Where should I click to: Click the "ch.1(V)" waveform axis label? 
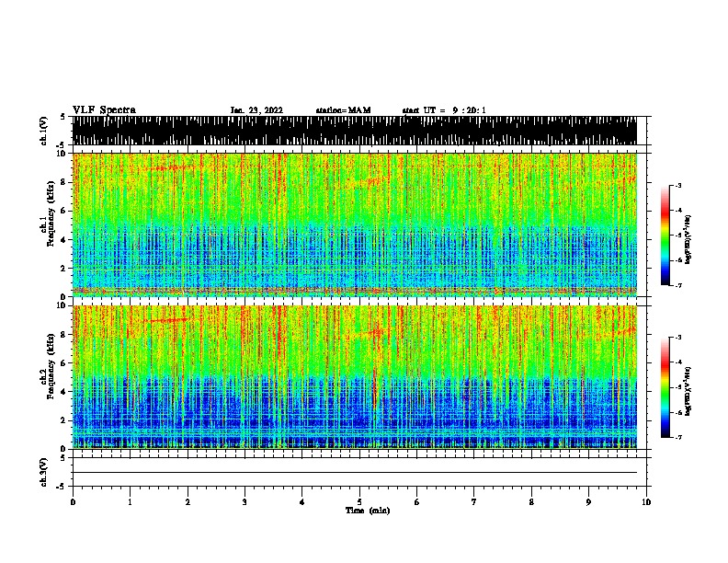tap(44, 131)
